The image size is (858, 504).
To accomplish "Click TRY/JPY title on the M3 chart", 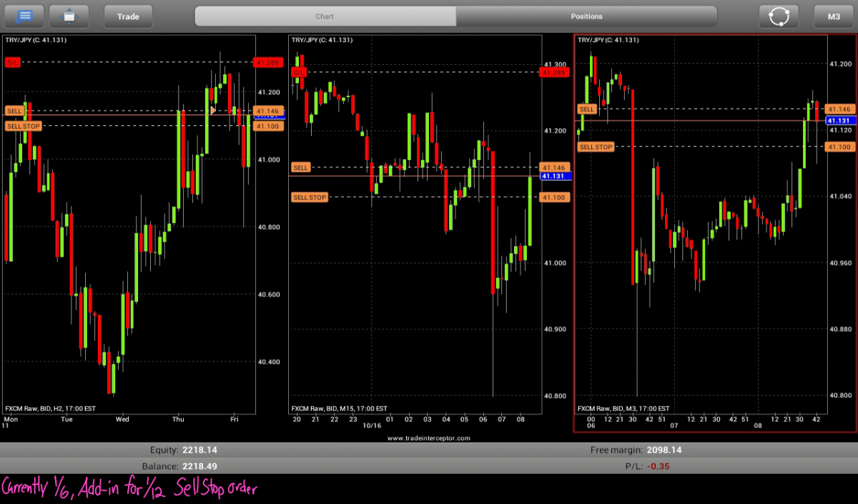I will tap(608, 40).
